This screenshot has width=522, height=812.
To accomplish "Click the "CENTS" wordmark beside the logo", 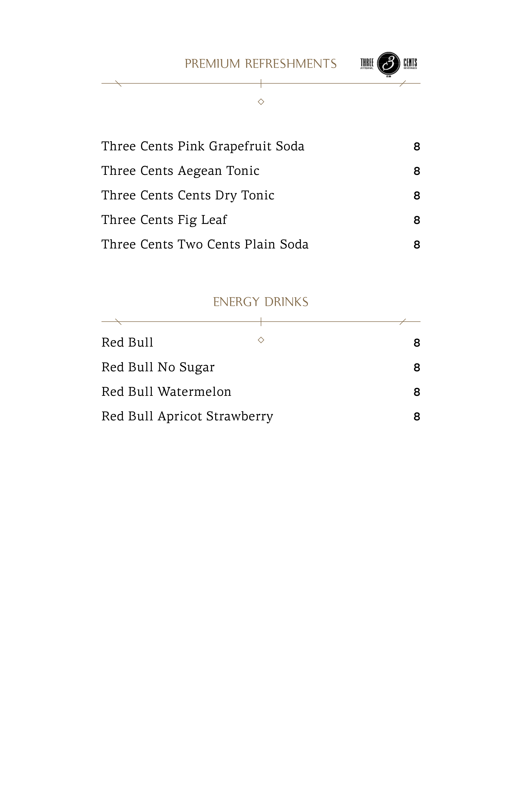I will [410, 63].
